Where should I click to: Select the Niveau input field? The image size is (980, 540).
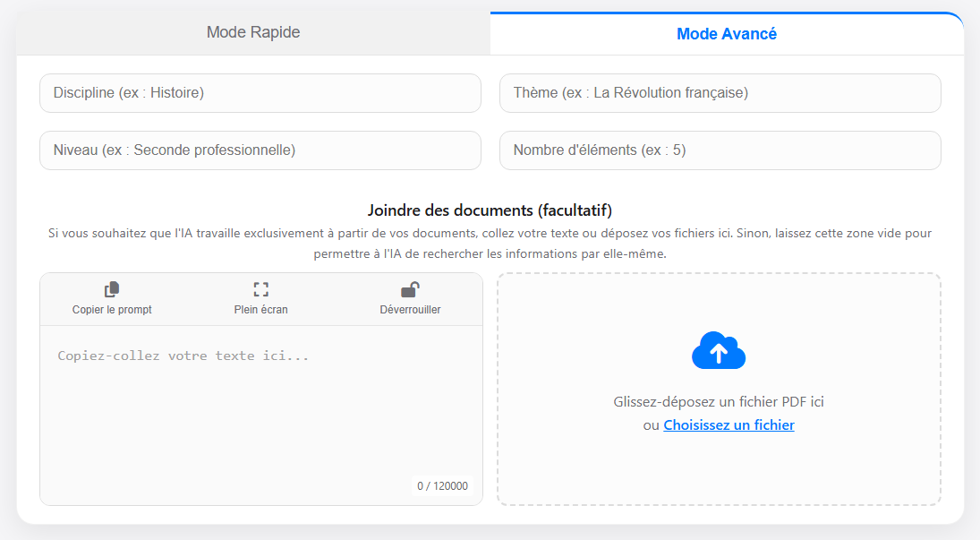pos(260,150)
